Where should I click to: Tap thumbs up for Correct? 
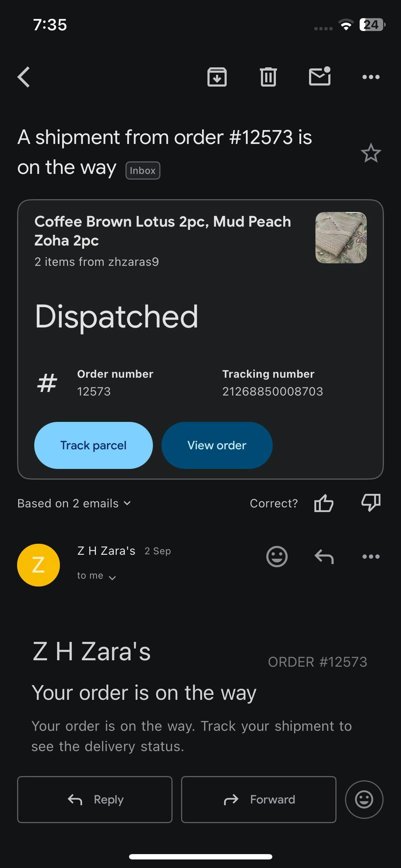324,503
